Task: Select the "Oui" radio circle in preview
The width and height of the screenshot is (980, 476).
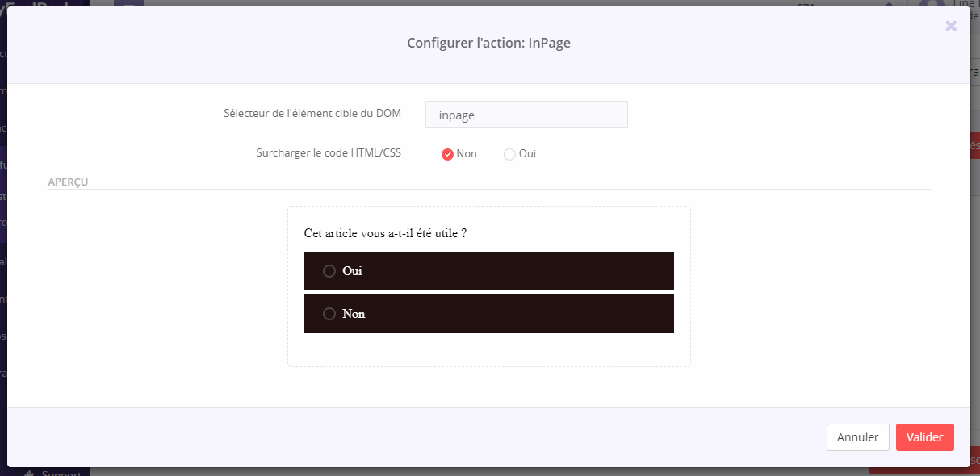Action: (329, 271)
